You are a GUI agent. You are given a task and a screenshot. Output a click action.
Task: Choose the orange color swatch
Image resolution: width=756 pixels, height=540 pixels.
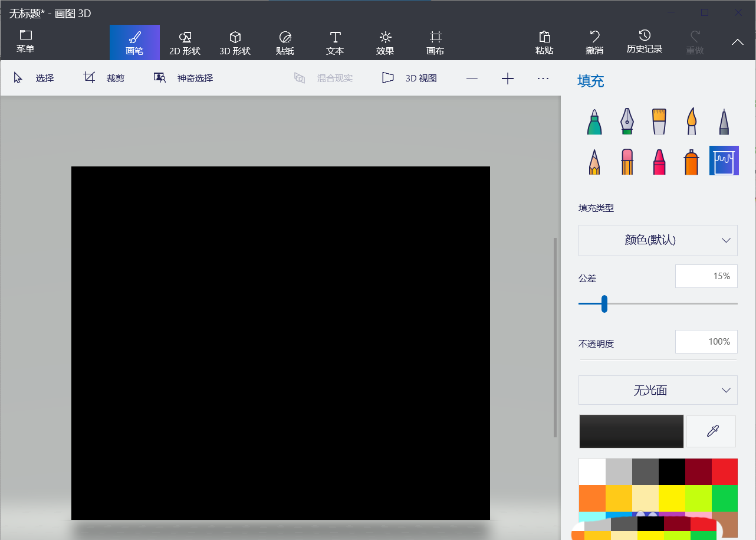click(x=592, y=498)
